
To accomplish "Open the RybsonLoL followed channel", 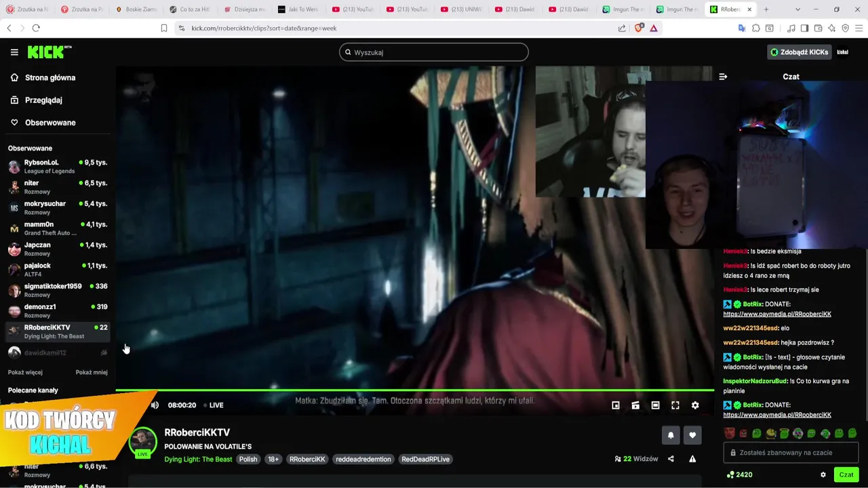I will point(58,166).
